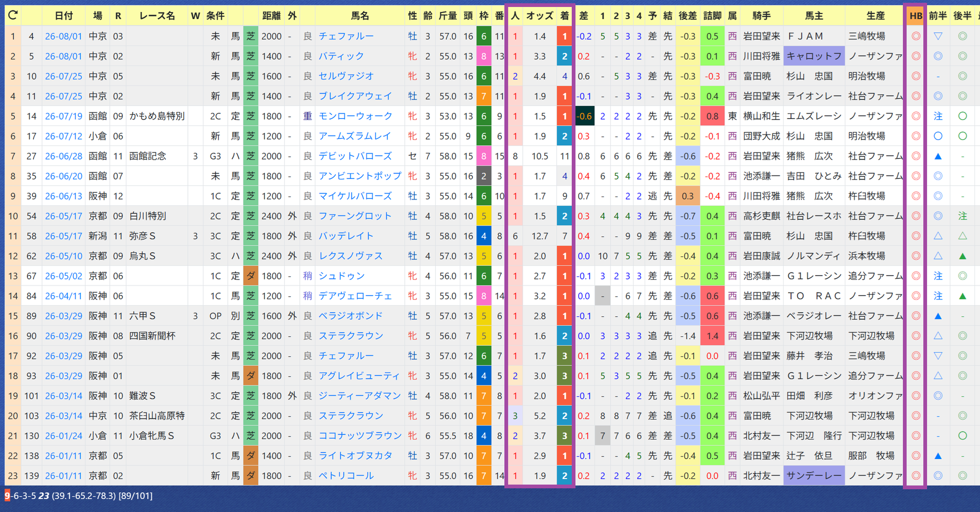Open the 26-06/28 date link for 函館記念

(x=63, y=156)
